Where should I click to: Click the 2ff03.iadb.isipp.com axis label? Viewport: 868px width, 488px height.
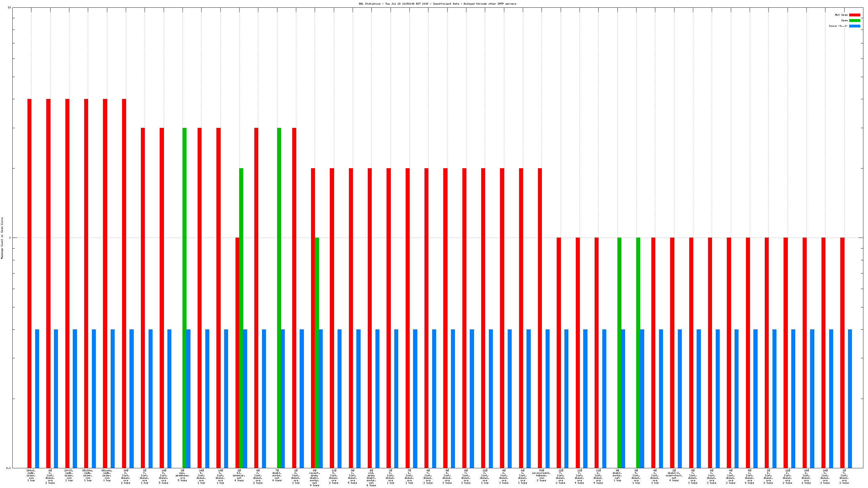tap(69, 475)
